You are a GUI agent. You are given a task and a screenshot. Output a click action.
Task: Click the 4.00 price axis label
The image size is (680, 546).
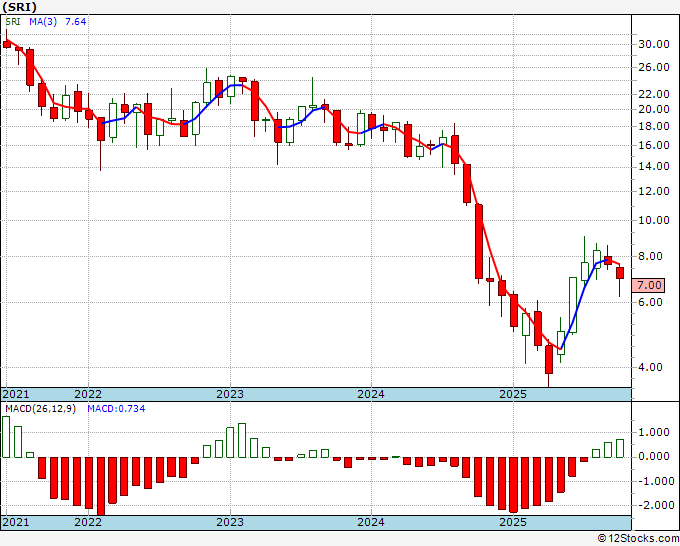pyautogui.click(x=651, y=367)
